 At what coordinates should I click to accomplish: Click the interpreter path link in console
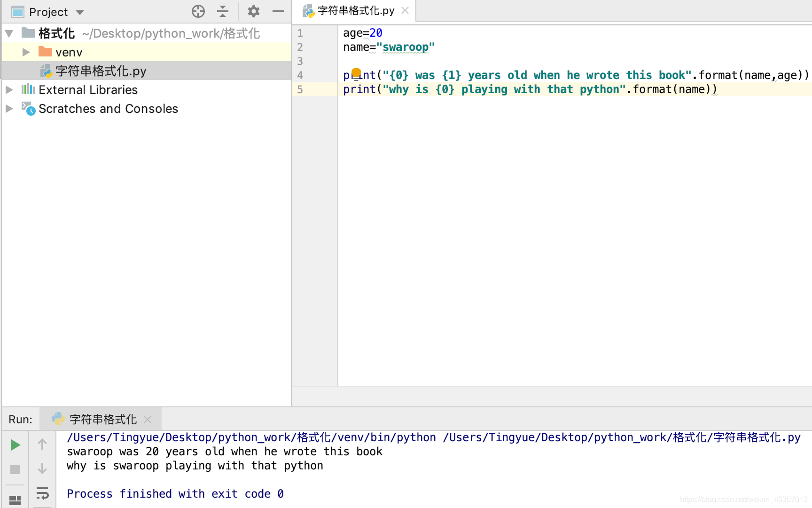pos(251,437)
